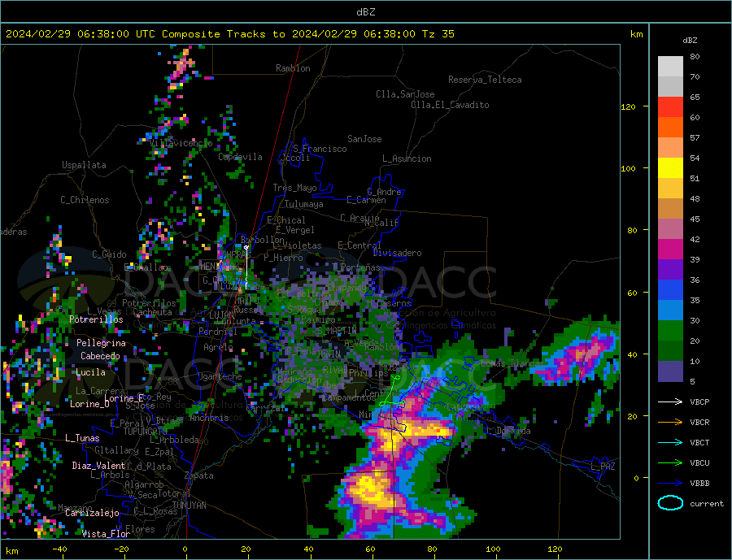The height and width of the screenshot is (560, 732).
Task: Click the 'Diaz_Valent' map label
Action: pos(99,466)
